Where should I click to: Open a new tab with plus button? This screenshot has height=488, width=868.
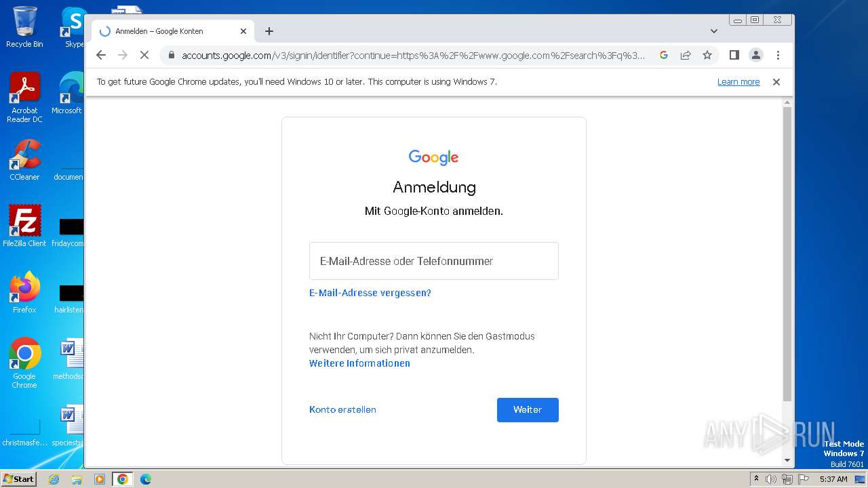click(269, 31)
